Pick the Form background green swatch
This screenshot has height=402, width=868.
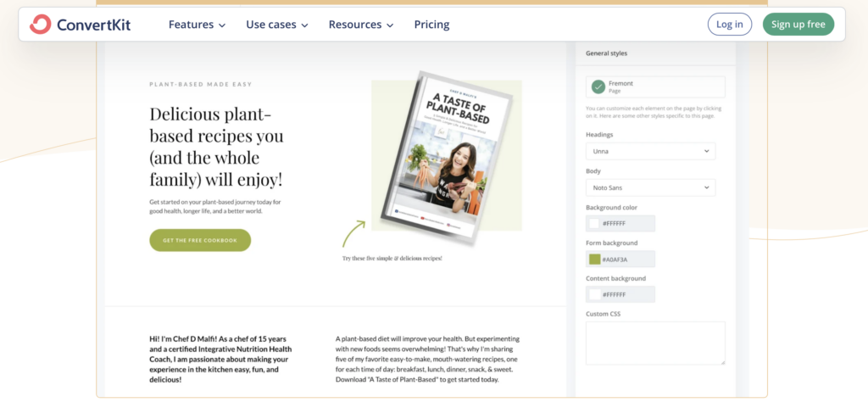594,260
